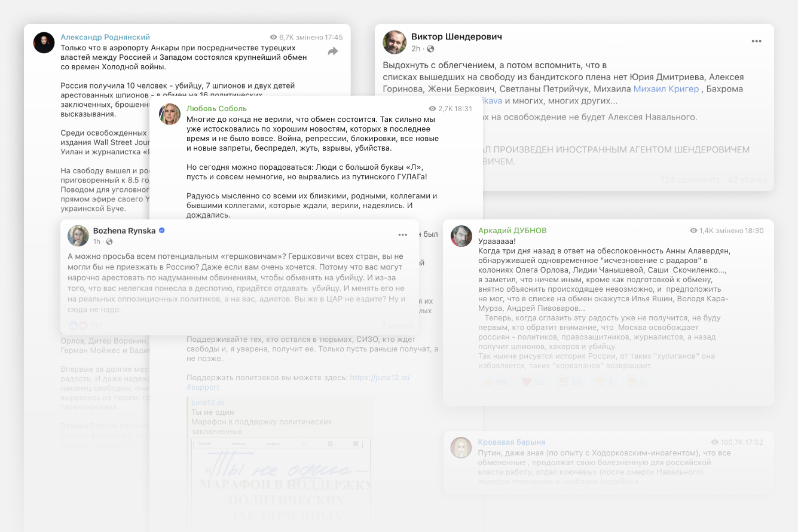Click the verified badge next to Bozhena Rynska

tap(162, 231)
